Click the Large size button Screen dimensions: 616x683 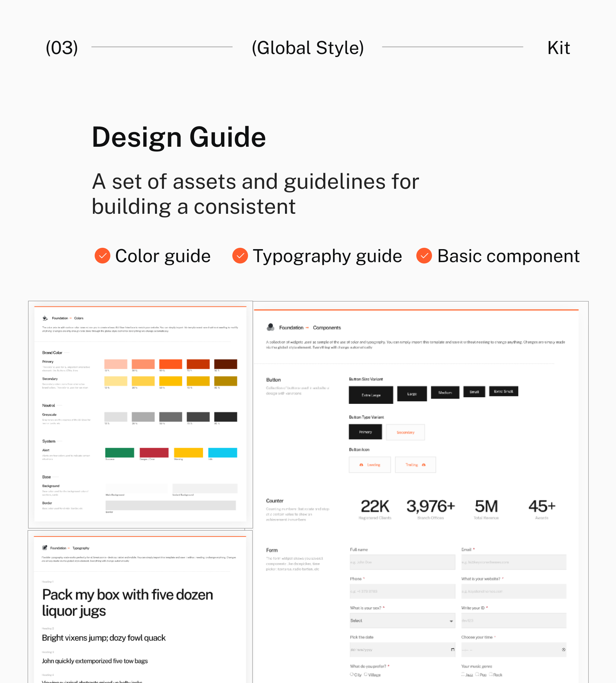412,394
